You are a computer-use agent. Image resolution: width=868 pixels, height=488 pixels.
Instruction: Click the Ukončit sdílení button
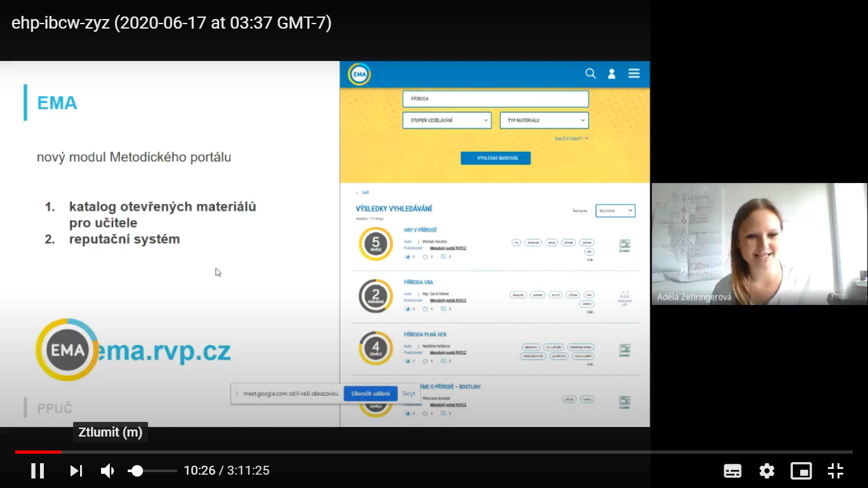click(x=370, y=393)
